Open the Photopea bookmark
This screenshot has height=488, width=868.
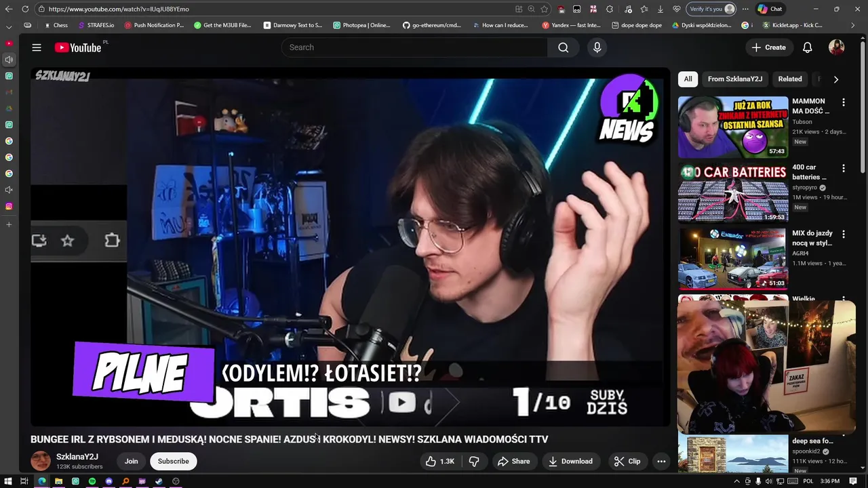click(x=361, y=25)
